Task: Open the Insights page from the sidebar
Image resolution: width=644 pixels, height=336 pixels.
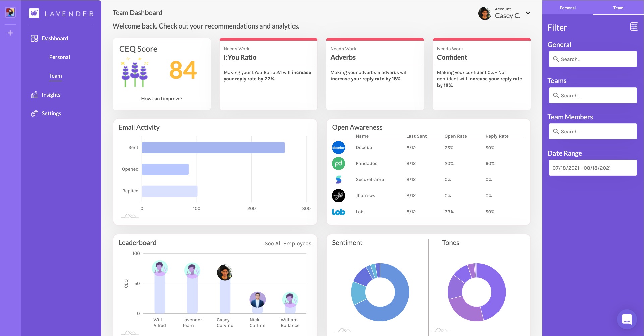Action: 51,95
